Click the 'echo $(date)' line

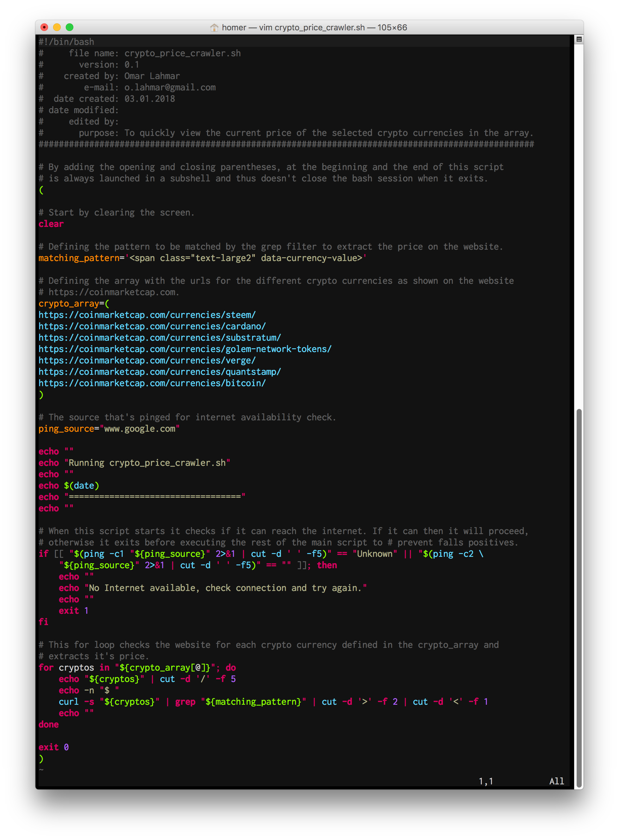point(69,486)
